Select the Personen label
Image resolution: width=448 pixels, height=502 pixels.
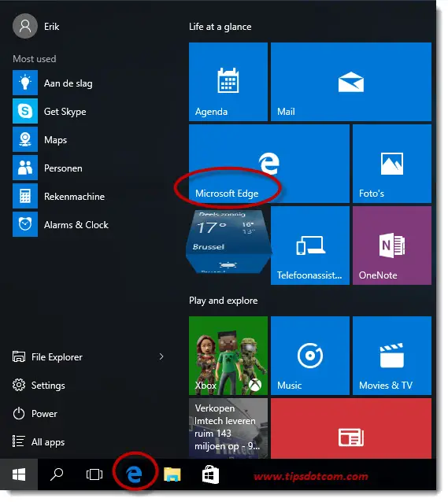[63, 168]
